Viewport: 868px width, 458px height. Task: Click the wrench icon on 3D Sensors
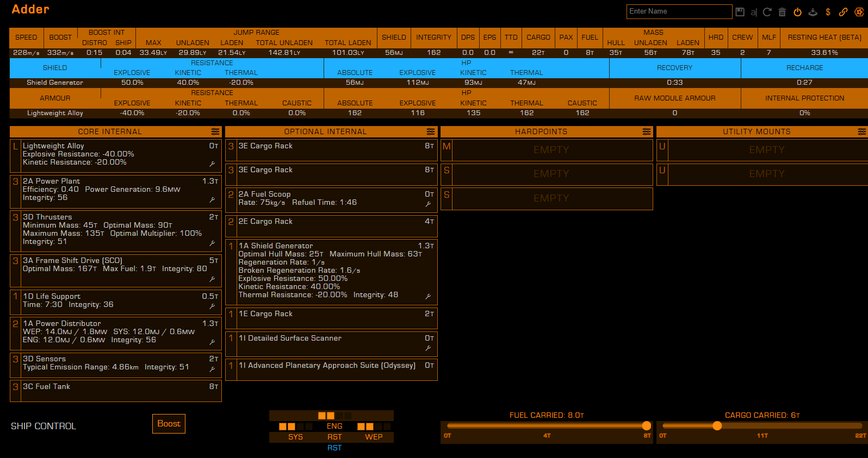pyautogui.click(x=212, y=369)
